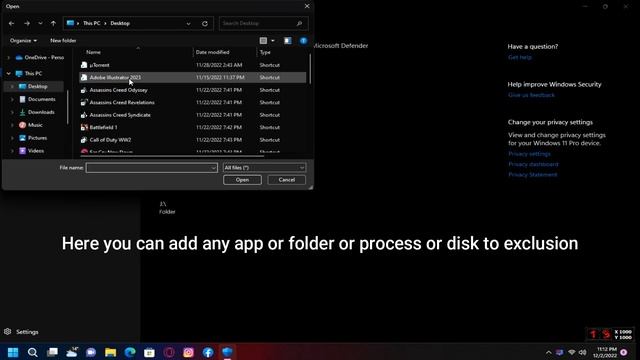Click Give us feedback link

click(x=531, y=95)
